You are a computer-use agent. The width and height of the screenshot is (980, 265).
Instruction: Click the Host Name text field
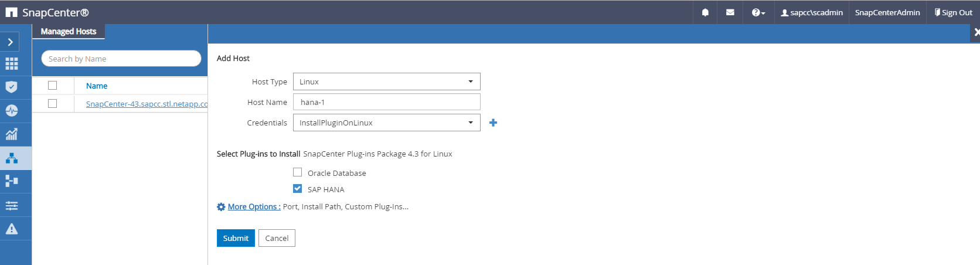386,102
